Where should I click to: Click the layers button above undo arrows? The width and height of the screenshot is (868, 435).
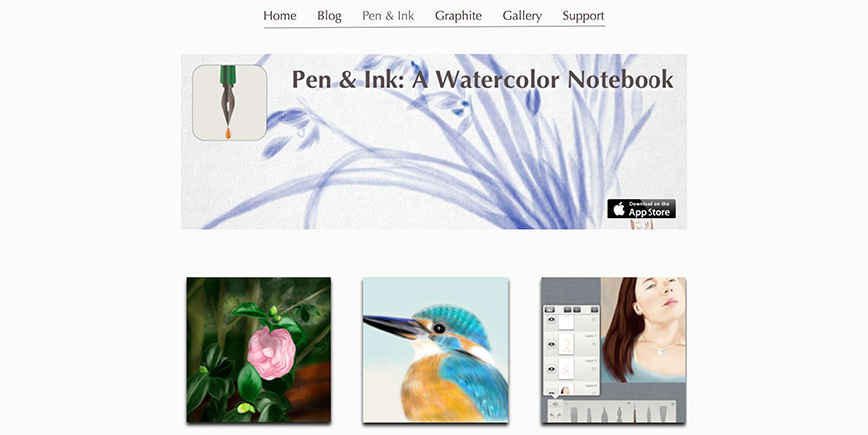[556, 404]
